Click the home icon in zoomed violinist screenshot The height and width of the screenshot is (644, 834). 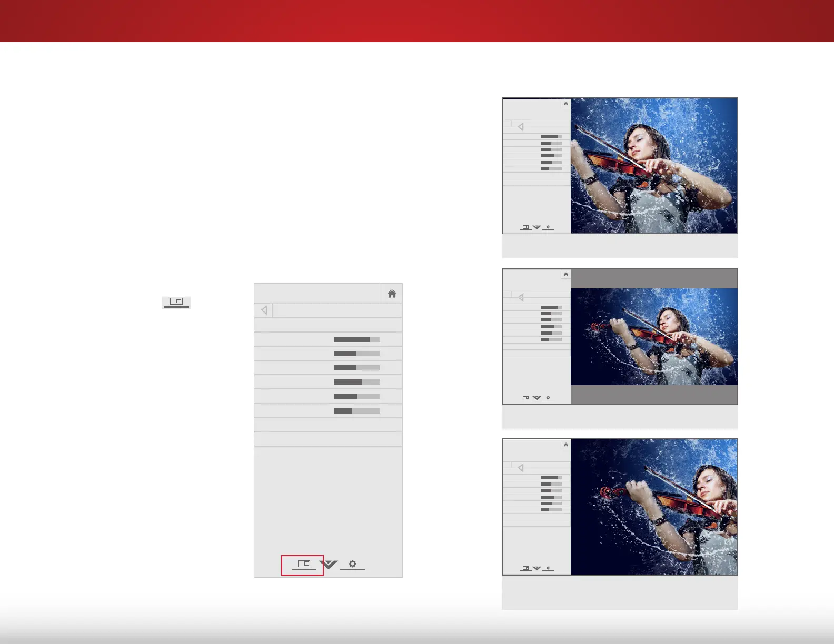565,445
